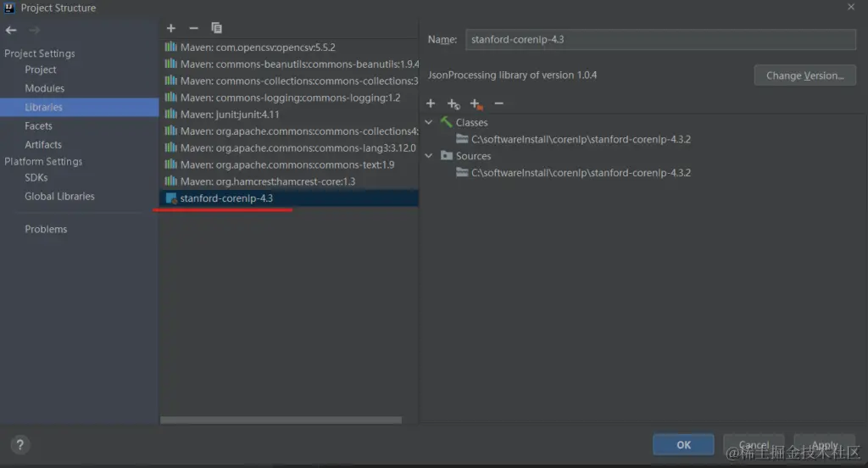868x468 pixels.
Task: Confirm with the OK button
Action: 683,445
